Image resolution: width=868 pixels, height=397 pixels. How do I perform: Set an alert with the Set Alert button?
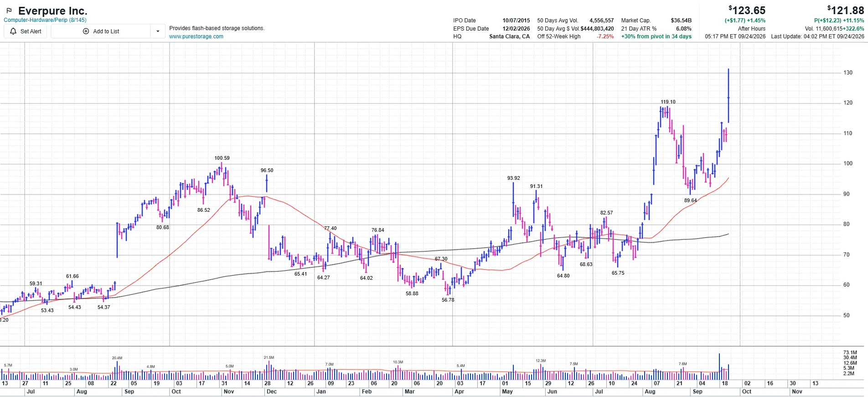(26, 31)
